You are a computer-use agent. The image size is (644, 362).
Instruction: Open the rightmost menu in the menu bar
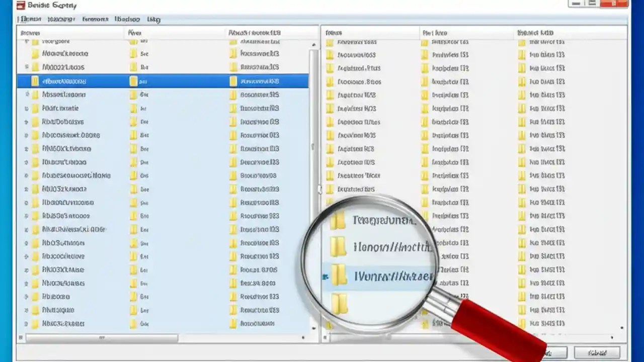click(153, 19)
